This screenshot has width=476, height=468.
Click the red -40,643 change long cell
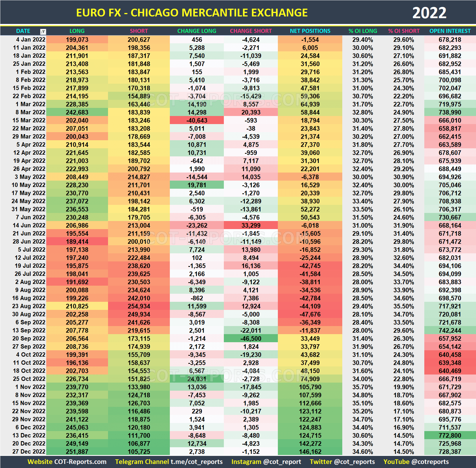(197, 120)
